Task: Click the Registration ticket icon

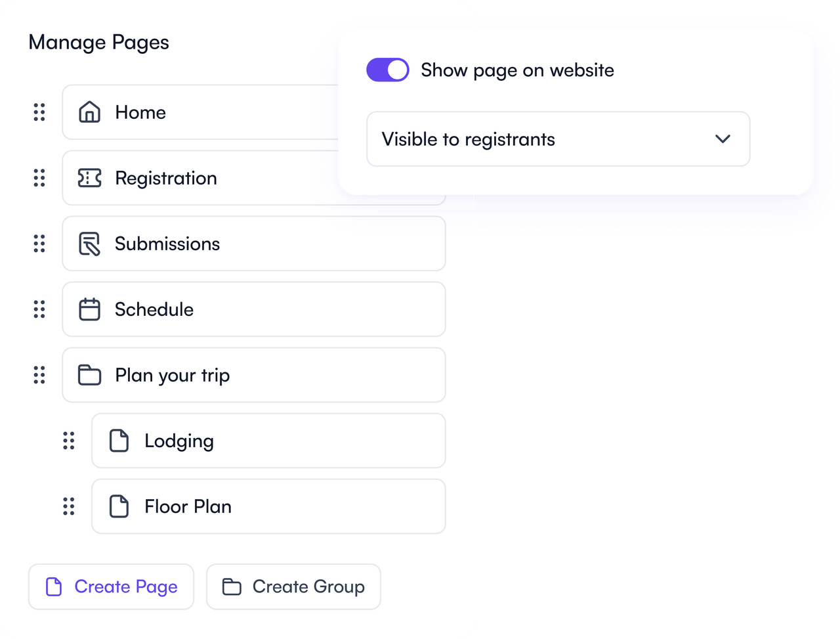Action: tap(89, 178)
